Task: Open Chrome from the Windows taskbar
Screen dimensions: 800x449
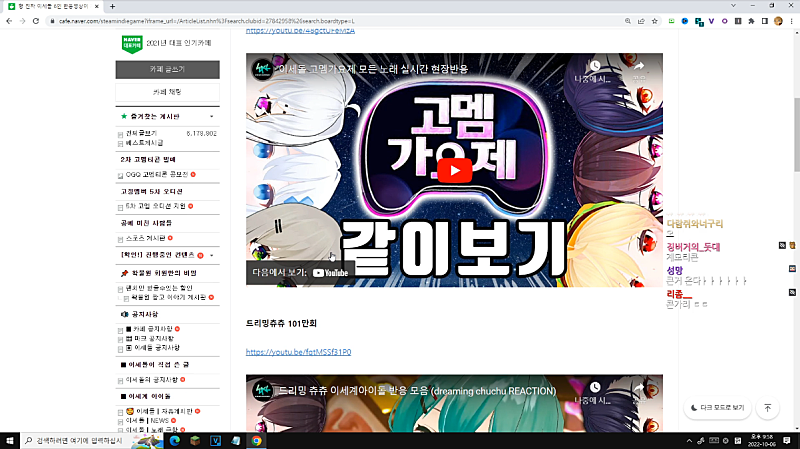Action: click(x=256, y=440)
